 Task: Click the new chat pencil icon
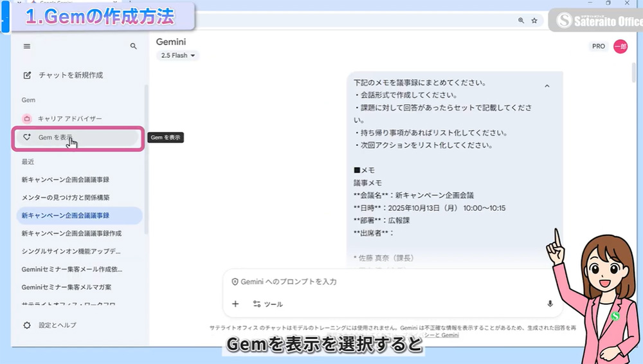click(27, 75)
